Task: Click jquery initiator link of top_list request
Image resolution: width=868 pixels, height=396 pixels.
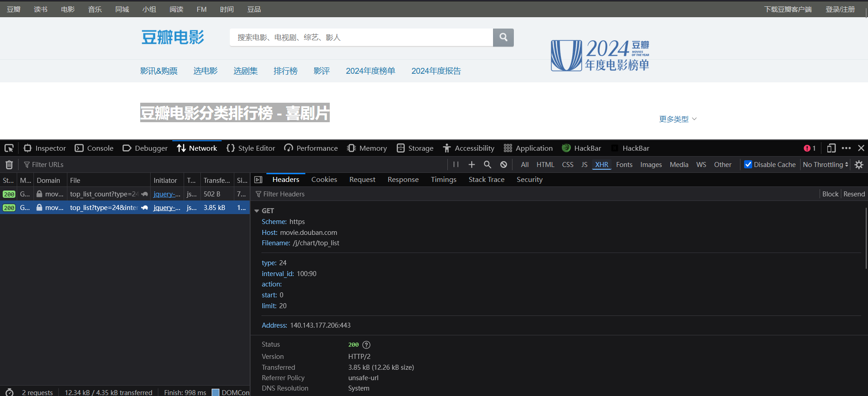Action: point(166,208)
